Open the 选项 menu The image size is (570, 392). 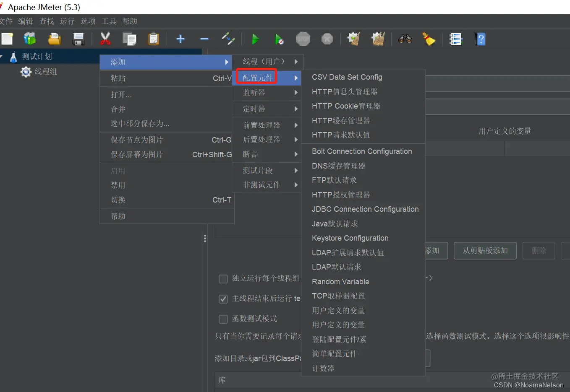pyautogui.click(x=88, y=21)
